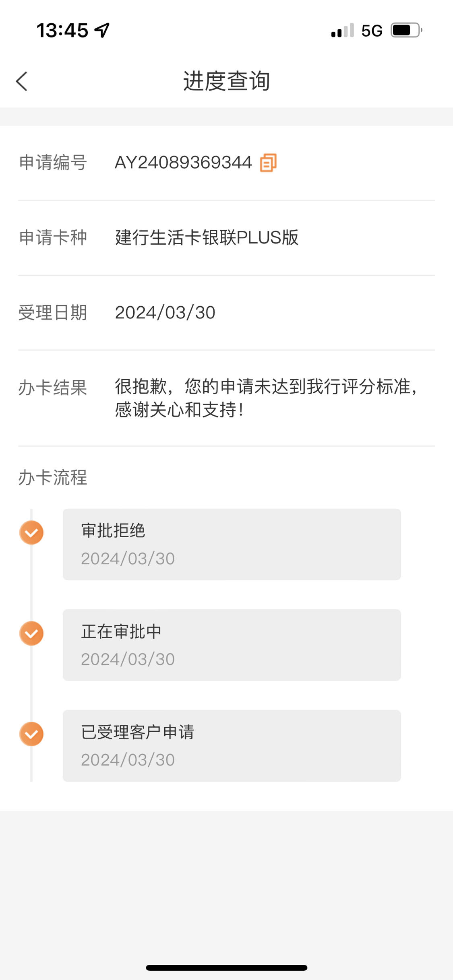The image size is (453, 980).
Task: Tap the 办卡流程 section heading
Action: (x=53, y=477)
